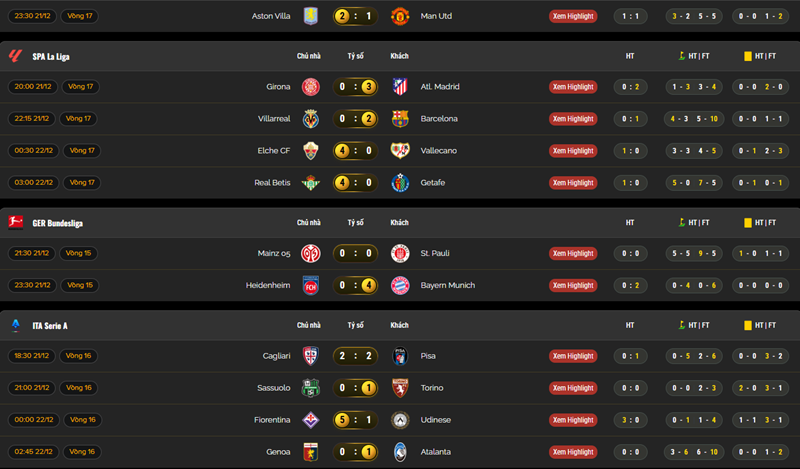Click the Atl. Madrid club crest
This screenshot has width=800, height=469.
(x=400, y=87)
